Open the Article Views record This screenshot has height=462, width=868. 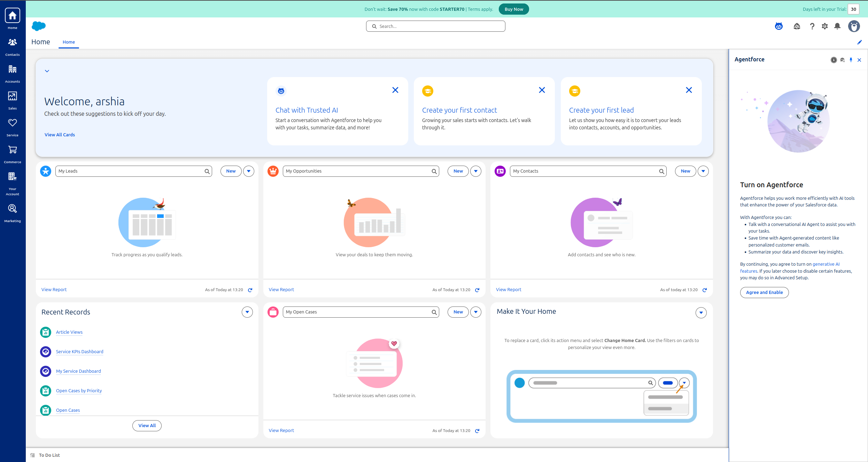point(69,332)
